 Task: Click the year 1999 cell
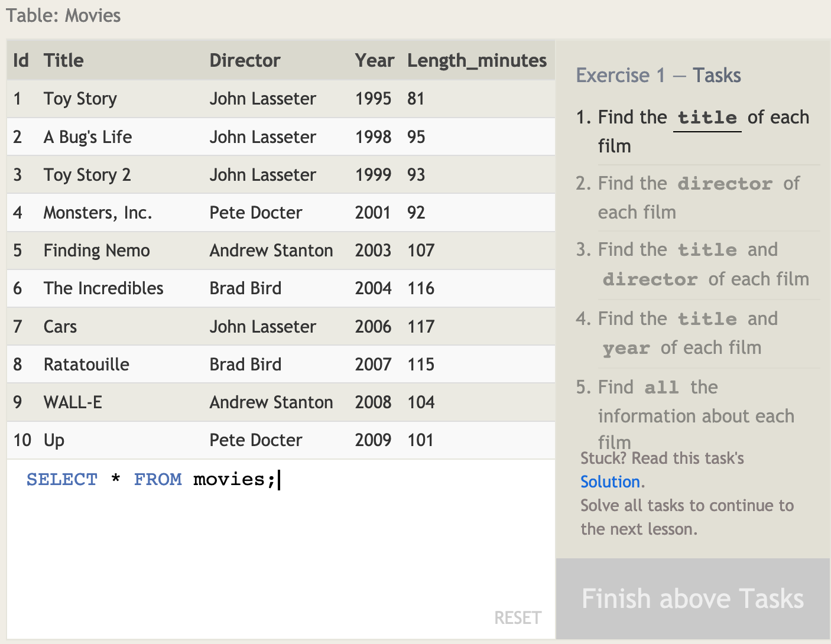[373, 175]
